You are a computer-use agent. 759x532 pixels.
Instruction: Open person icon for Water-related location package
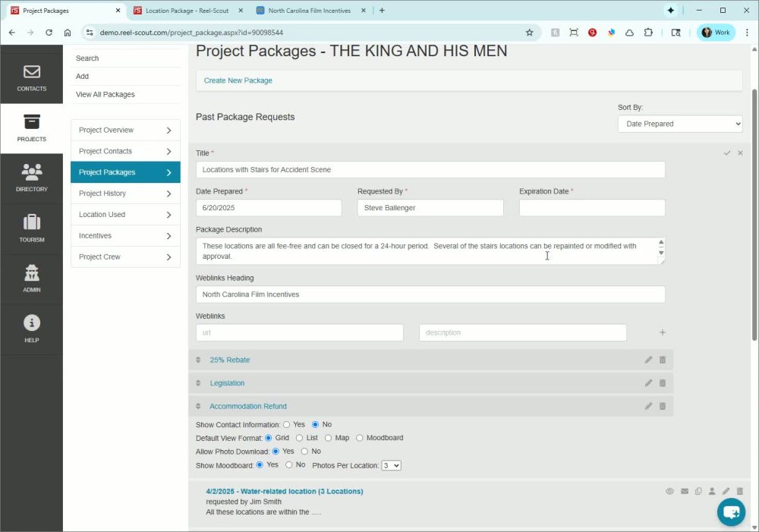712,491
